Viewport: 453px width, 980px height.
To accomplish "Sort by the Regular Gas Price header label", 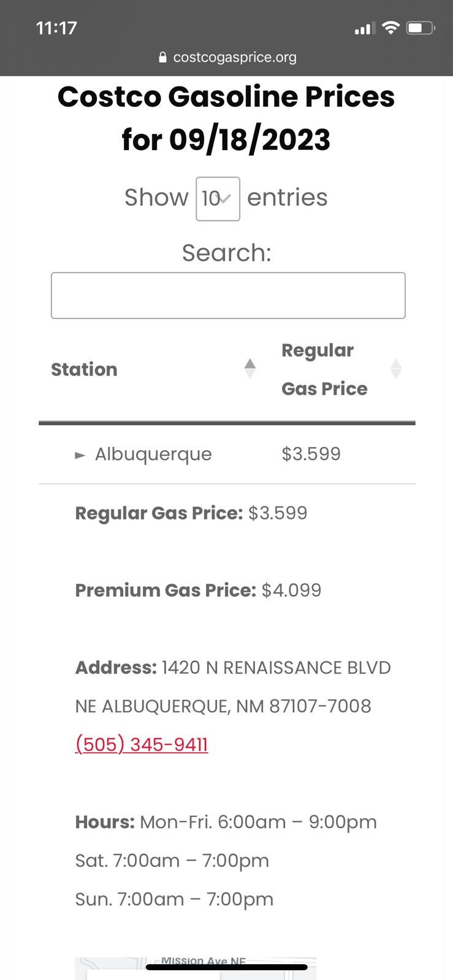I will click(x=324, y=369).
